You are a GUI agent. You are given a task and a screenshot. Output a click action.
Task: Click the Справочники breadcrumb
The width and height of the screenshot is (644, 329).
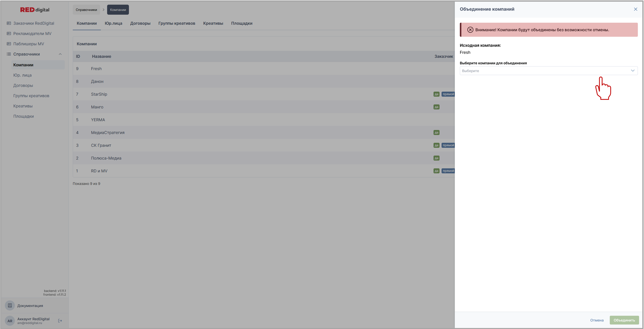[x=86, y=10]
